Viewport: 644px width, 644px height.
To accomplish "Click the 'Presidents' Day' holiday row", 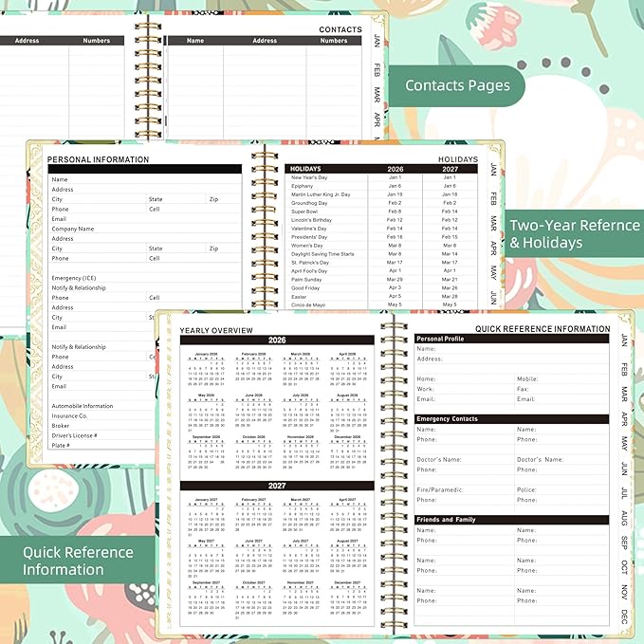I will [381, 237].
